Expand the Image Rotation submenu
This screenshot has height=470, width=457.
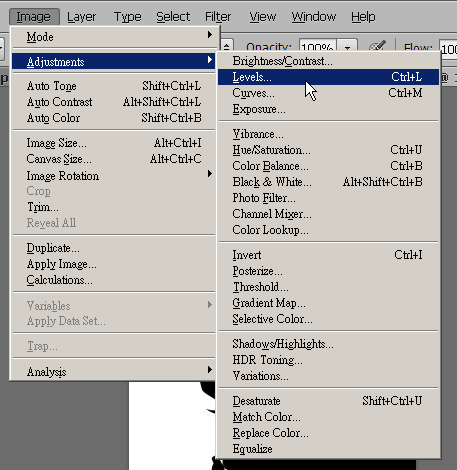(x=114, y=175)
